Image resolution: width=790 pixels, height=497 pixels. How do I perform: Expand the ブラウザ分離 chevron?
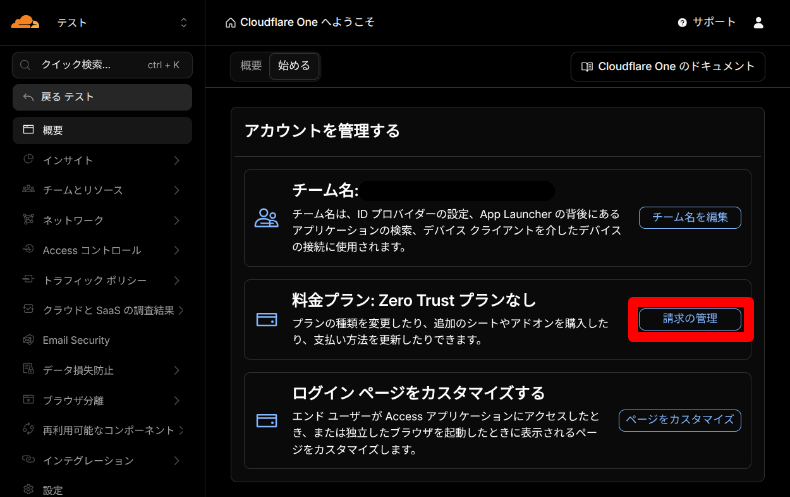click(x=176, y=400)
